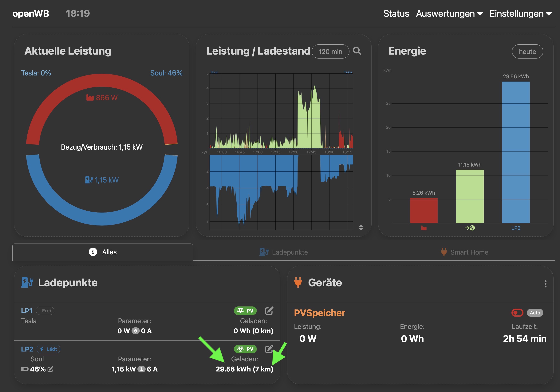Open the Status page link
Screen dimensions: 560x392
396,14
